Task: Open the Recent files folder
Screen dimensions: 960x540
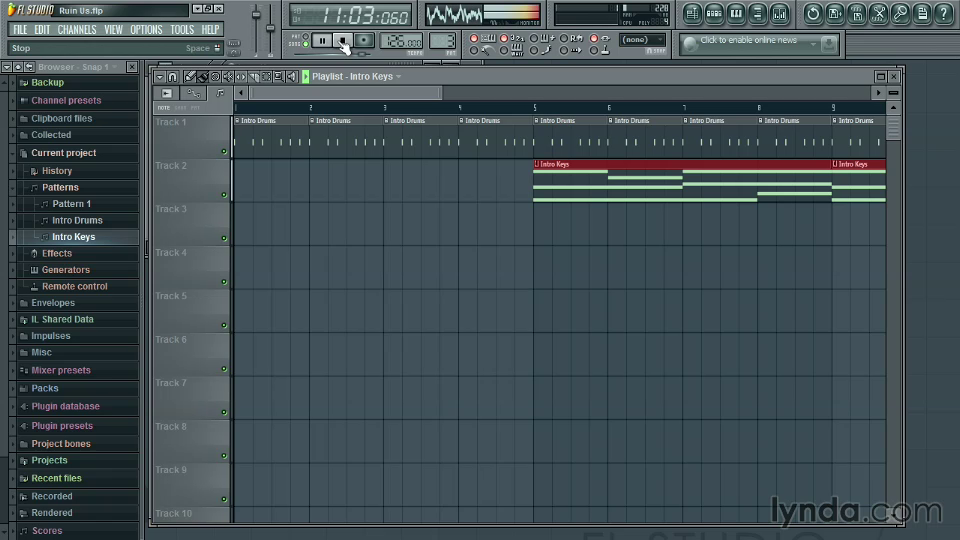Action: tap(56, 478)
